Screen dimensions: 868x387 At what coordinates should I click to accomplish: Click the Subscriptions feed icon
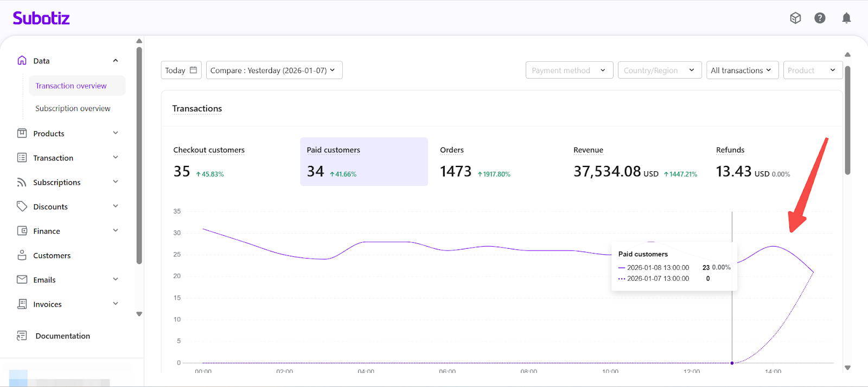click(x=22, y=182)
